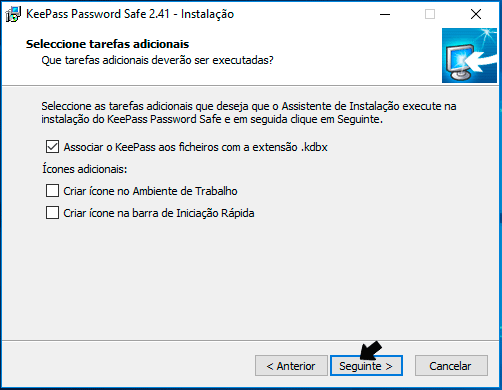The height and width of the screenshot is (390, 502).
Task: Click the instruction paragraph about Assistente de Instalação
Action: (249, 112)
